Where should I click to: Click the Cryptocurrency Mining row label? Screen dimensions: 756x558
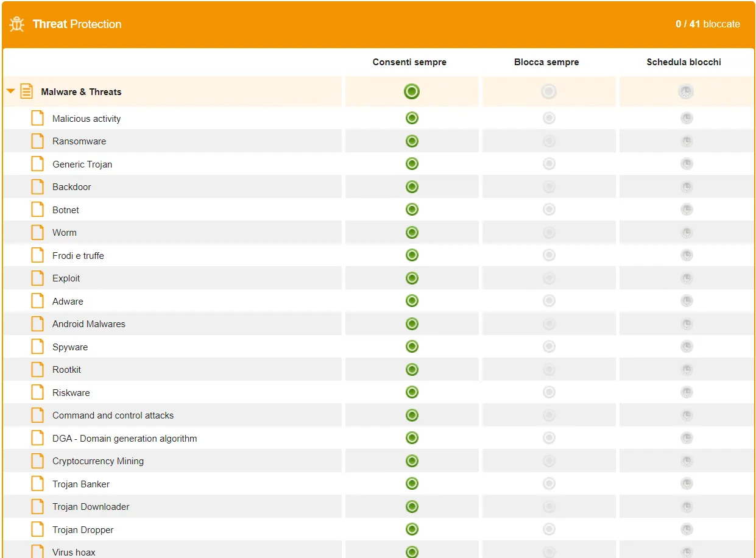click(x=98, y=461)
